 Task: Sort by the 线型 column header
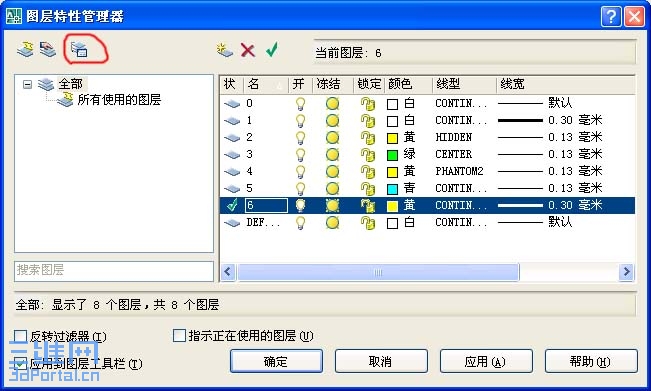[x=465, y=84]
